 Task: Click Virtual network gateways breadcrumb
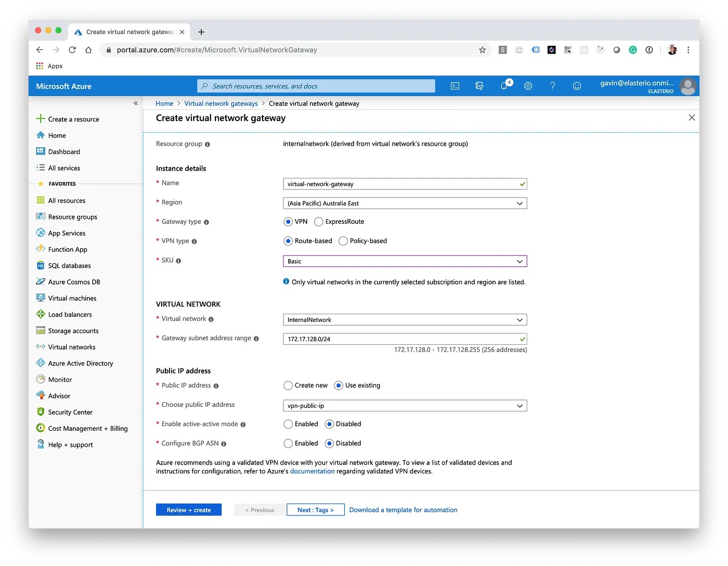pos(221,104)
